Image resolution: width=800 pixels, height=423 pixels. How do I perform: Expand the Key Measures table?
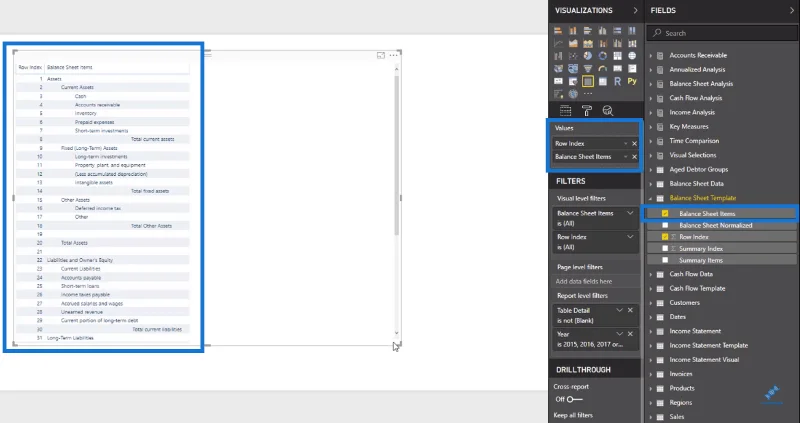click(x=651, y=127)
